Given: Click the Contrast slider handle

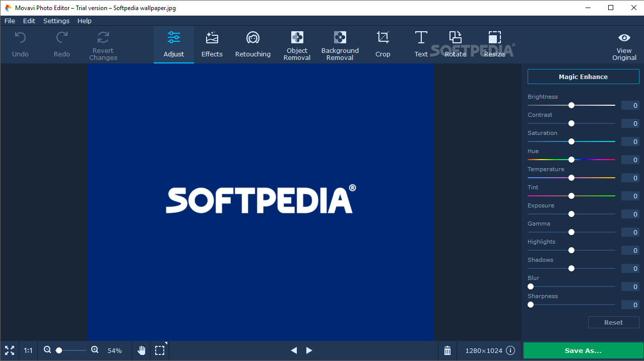Looking at the screenshot, I should [571, 123].
